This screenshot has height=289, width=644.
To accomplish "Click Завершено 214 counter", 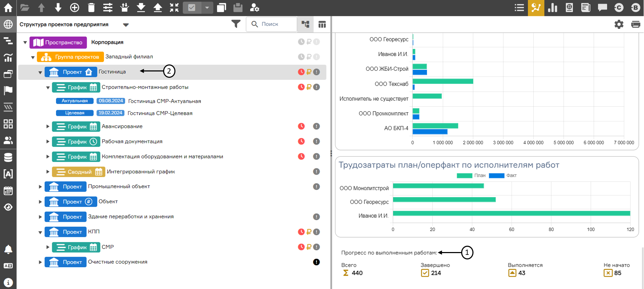I will (x=435, y=270).
